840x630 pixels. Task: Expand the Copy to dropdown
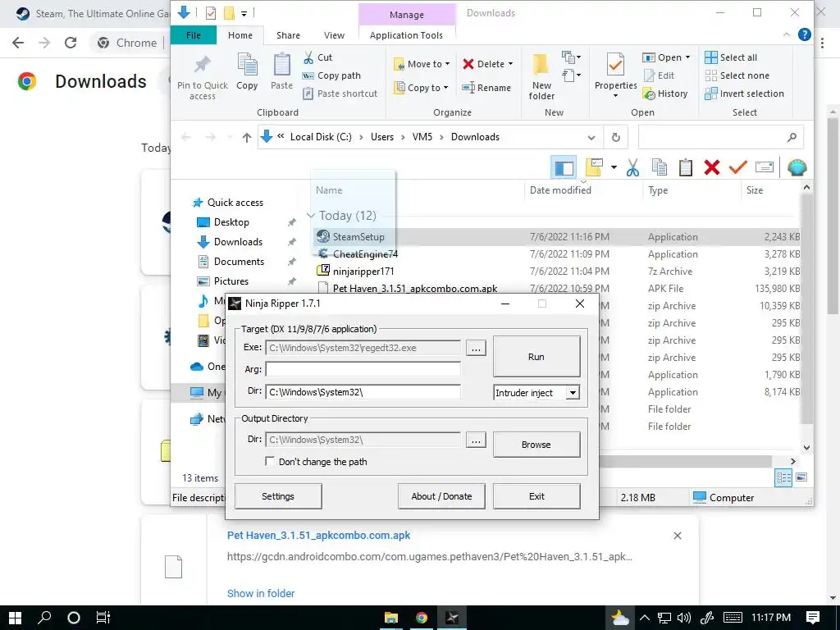pos(445,88)
